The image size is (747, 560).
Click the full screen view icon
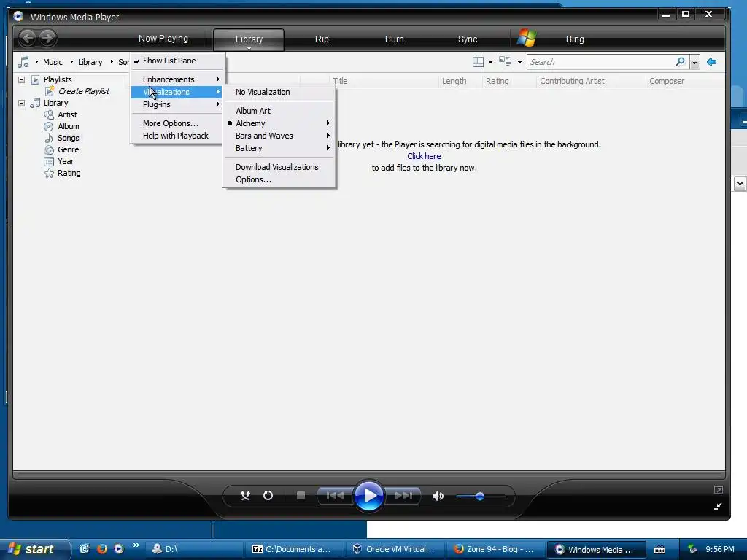pos(719,489)
